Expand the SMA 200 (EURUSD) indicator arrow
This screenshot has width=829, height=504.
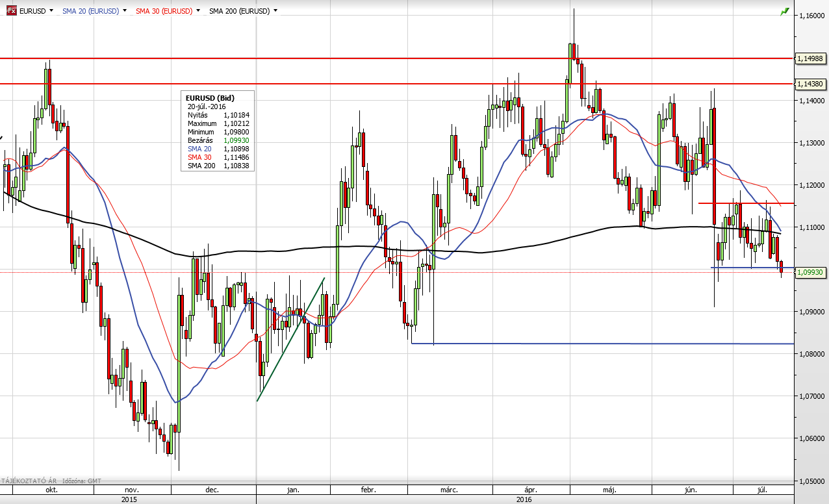275,11
